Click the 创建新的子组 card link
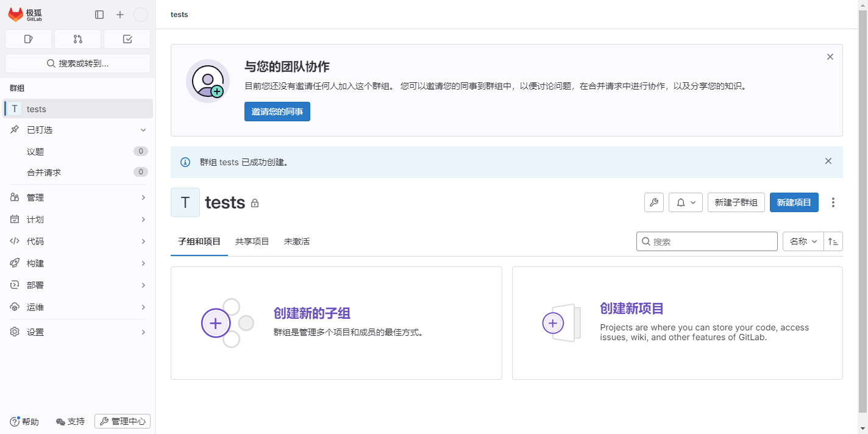Image resolution: width=868 pixels, height=434 pixels. pyautogui.click(x=311, y=313)
